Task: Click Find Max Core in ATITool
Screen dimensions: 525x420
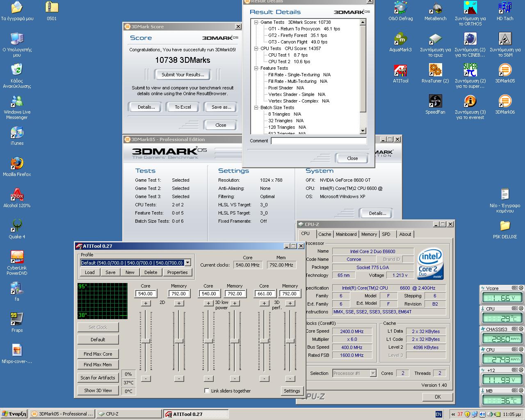Action: click(x=98, y=354)
